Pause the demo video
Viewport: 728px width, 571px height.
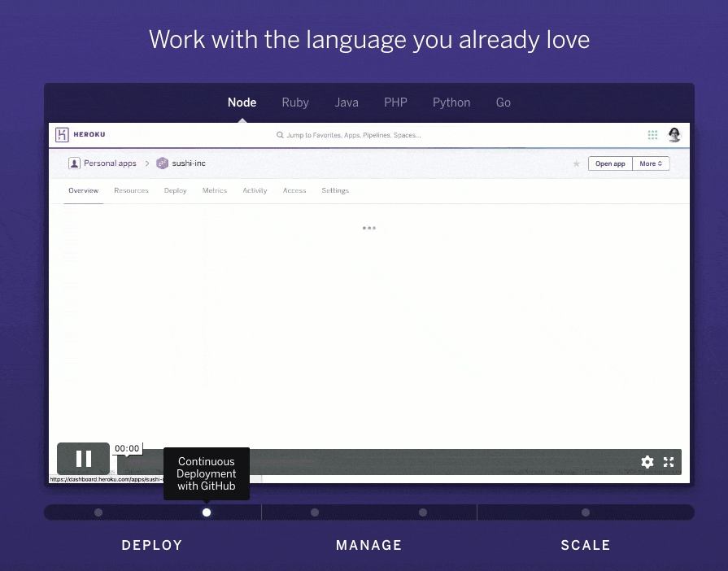[x=84, y=459]
